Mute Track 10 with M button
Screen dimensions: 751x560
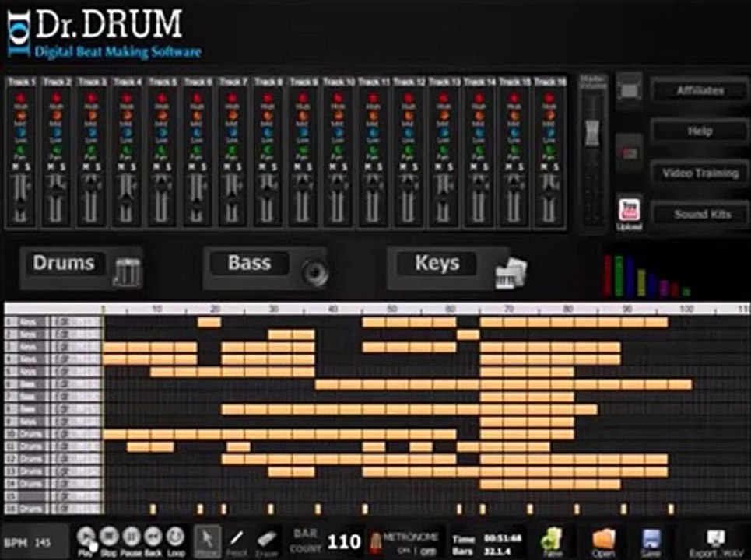[x=332, y=166]
